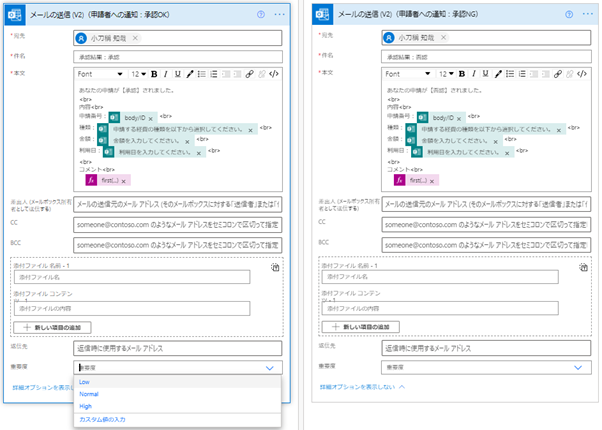The width and height of the screenshot is (602, 430).
Task: Open the ellipsis menu on 承認NG card header
Action: [585, 15]
